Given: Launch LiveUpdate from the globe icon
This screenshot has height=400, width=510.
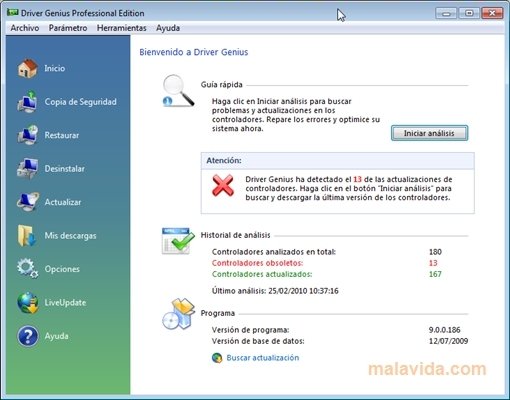Looking at the screenshot, I should coord(28,303).
